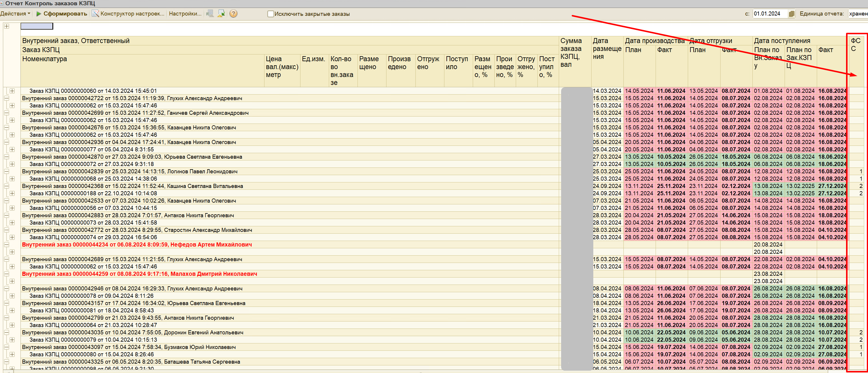
Task: Expand Заказ КЗПЦ 00000000072 row
Action: (x=12, y=164)
